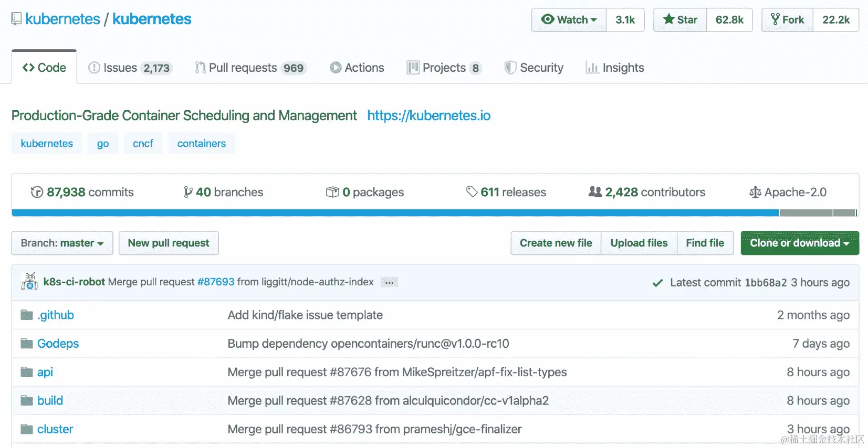The image size is (868, 448).
Task: Click the Pull requests merge icon
Action: tap(200, 68)
